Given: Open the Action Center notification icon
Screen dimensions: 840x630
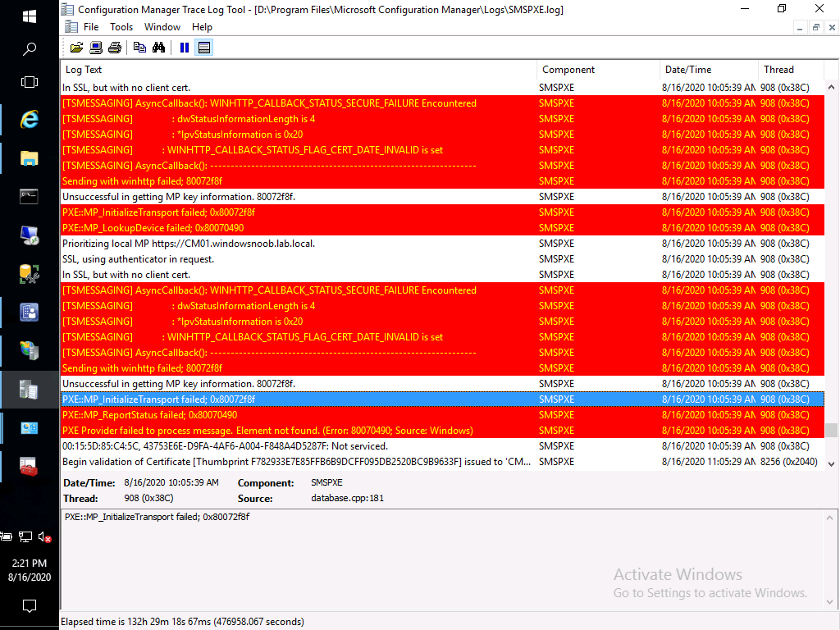Looking at the screenshot, I should (x=30, y=606).
